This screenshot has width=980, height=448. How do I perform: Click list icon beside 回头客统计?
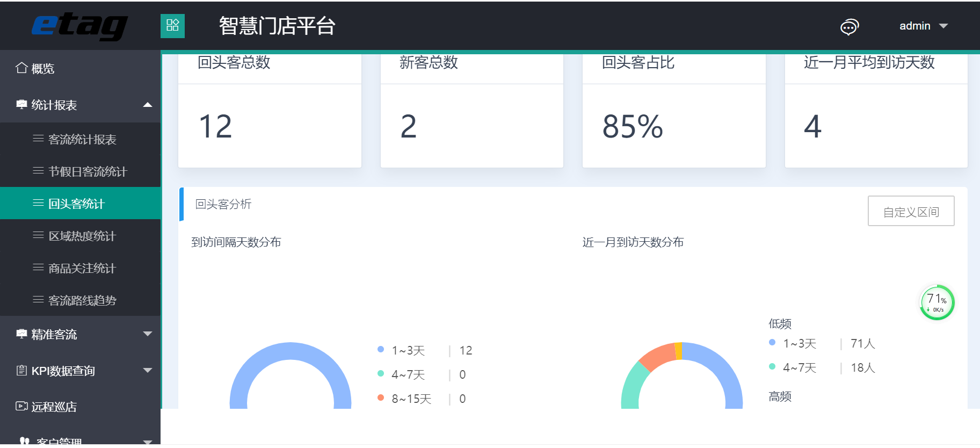[x=38, y=203]
